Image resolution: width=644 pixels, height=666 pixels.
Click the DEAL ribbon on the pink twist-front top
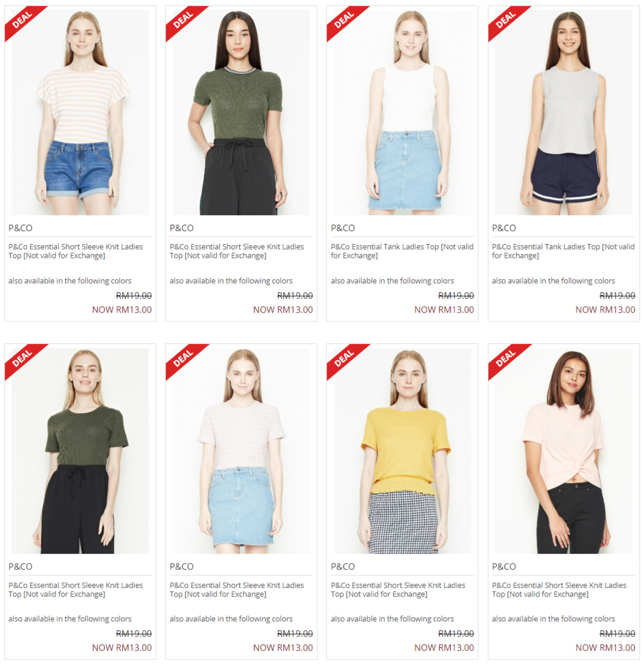tap(505, 359)
